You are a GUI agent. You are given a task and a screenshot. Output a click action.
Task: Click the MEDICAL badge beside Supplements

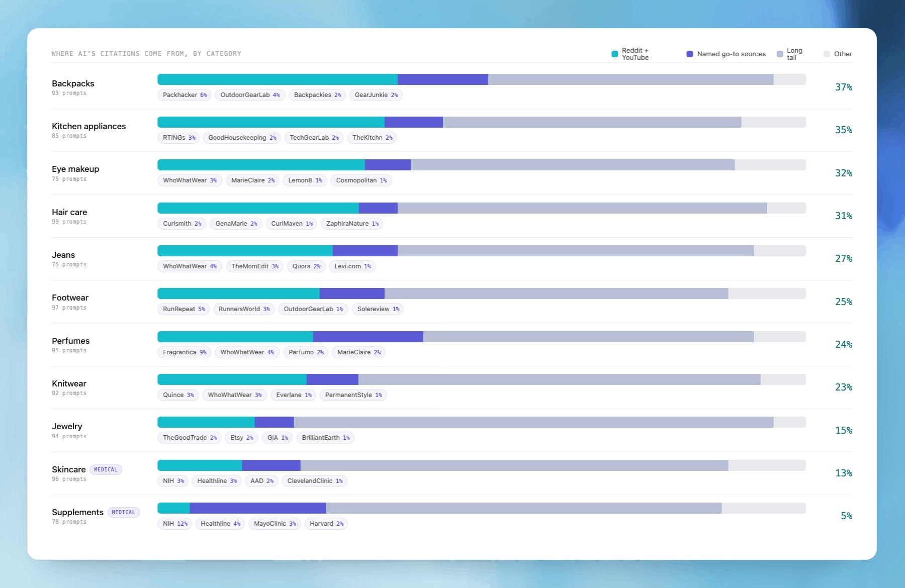tap(123, 512)
